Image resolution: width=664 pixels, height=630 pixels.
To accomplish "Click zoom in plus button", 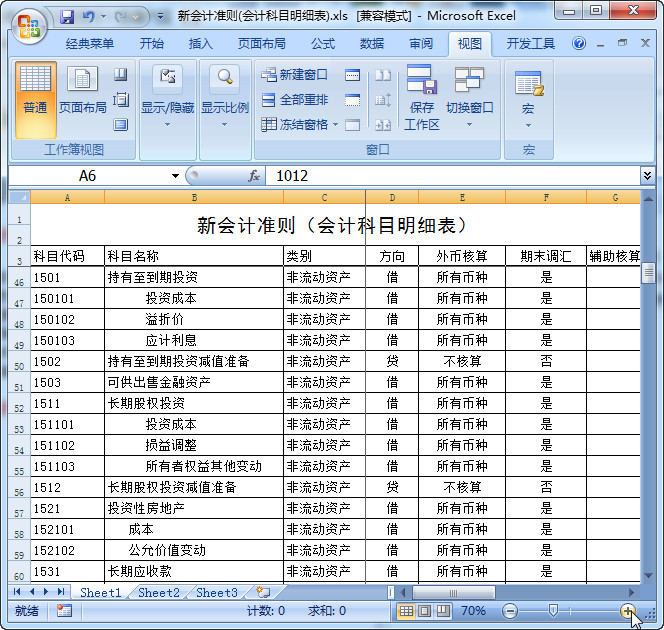I will pos(628,611).
